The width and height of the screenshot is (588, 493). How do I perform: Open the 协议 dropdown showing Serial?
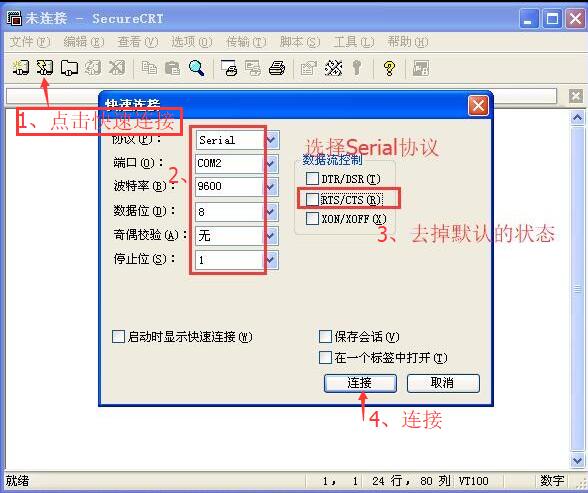click(272, 140)
